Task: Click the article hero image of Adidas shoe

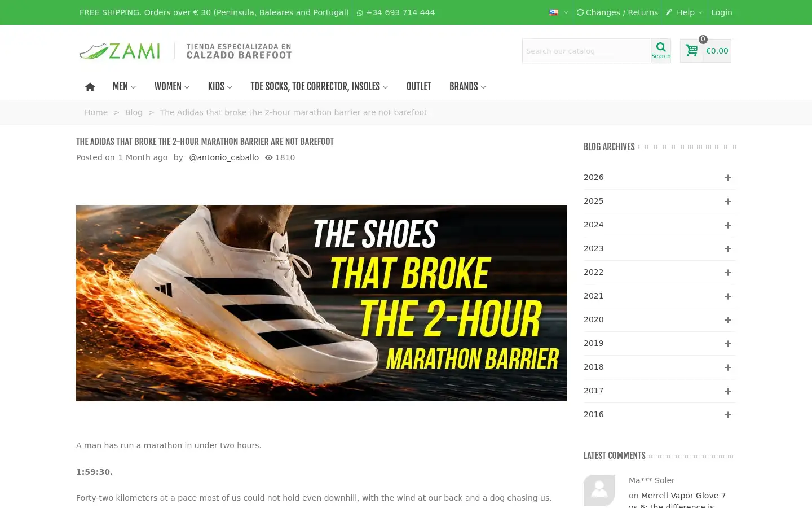Action: coord(321,303)
